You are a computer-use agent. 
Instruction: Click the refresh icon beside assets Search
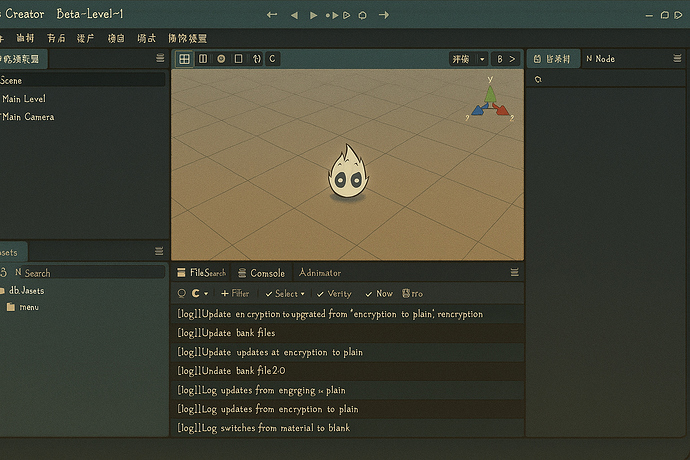4,272
